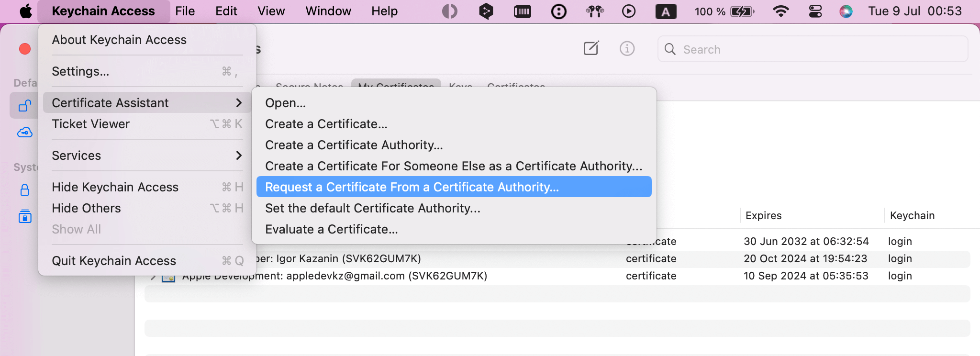
Task: Open the View menu
Action: pyautogui.click(x=271, y=11)
